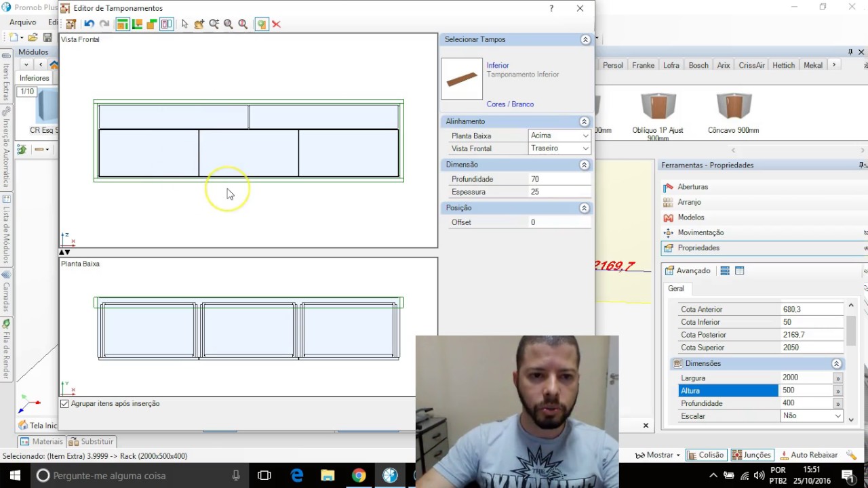Viewport: 868px width, 488px height.
Task: Click the Inferior tamponamento wood thumbnail
Action: point(462,79)
